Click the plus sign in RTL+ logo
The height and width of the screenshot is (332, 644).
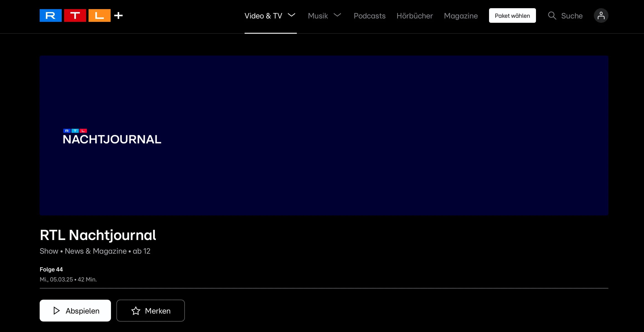tap(118, 15)
